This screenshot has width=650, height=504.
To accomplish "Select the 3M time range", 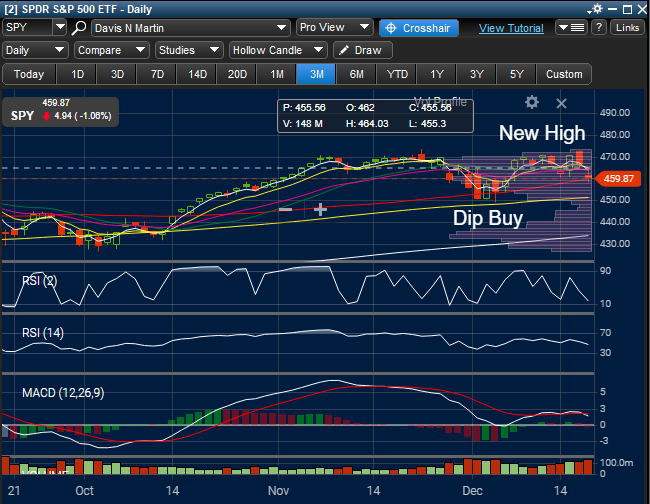I will [317, 74].
